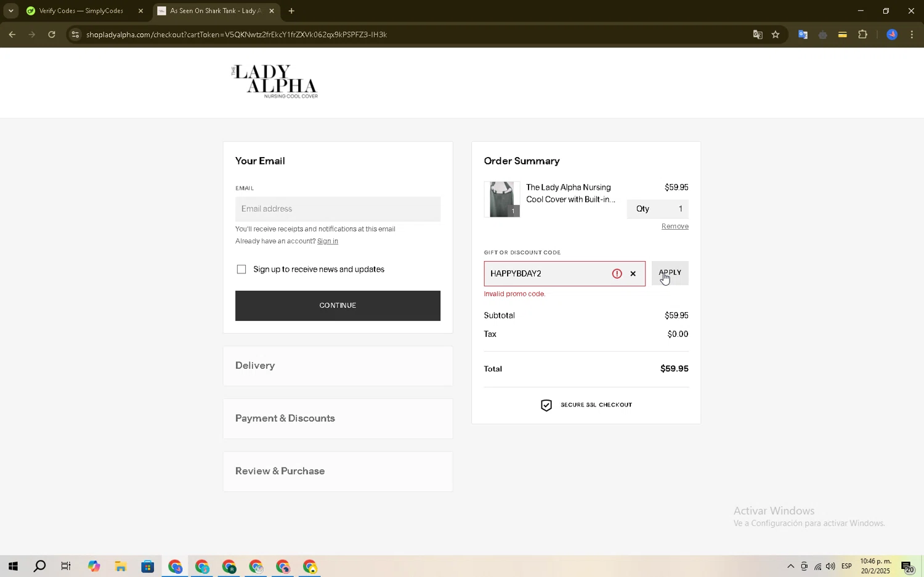Viewport: 924px width, 577px height.
Task: Open Windows Start menu
Action: point(13,567)
